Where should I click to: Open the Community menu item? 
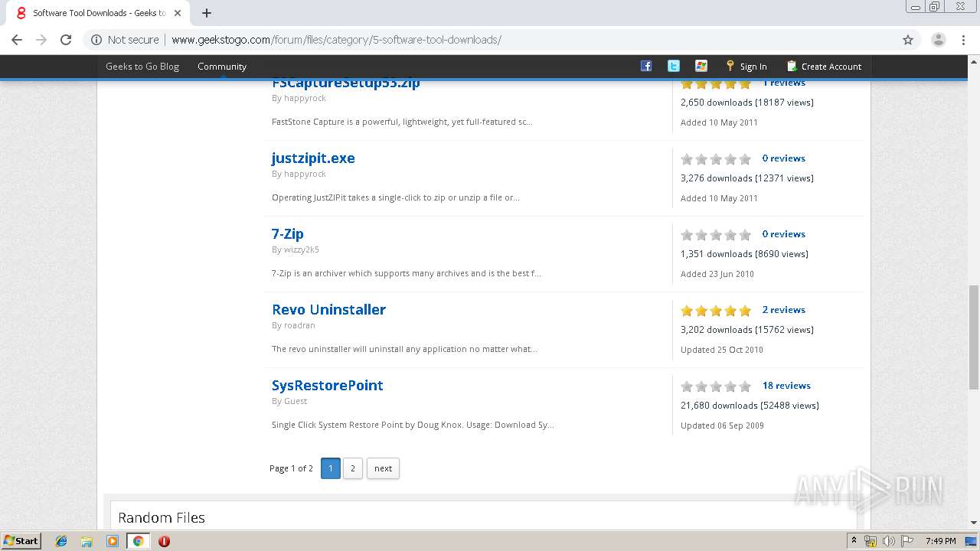tap(222, 67)
